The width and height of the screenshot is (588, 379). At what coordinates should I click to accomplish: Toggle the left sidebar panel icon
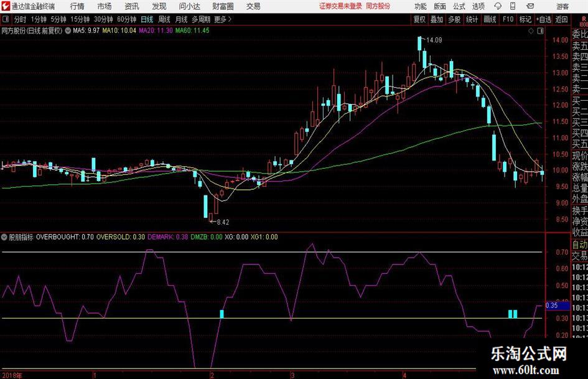(x=5, y=19)
